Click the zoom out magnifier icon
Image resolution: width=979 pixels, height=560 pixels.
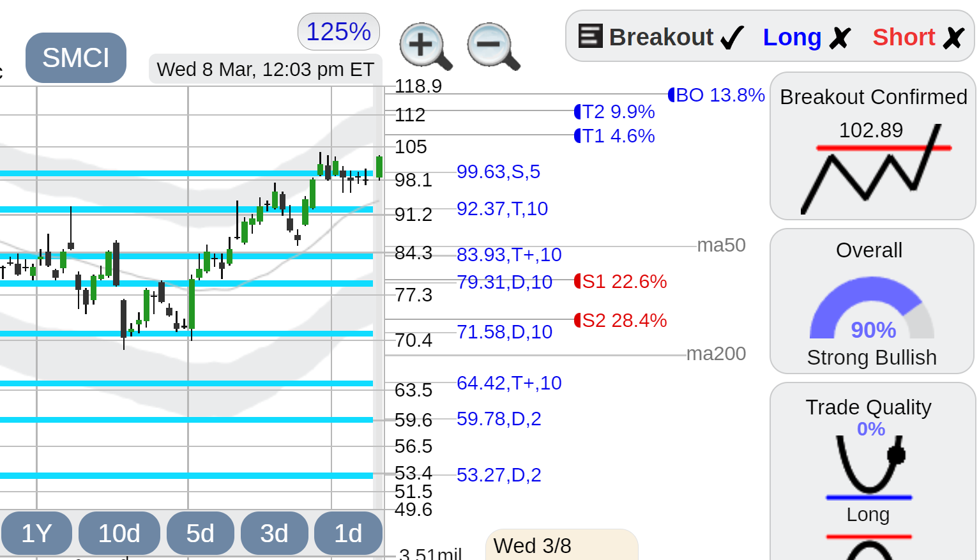494,47
